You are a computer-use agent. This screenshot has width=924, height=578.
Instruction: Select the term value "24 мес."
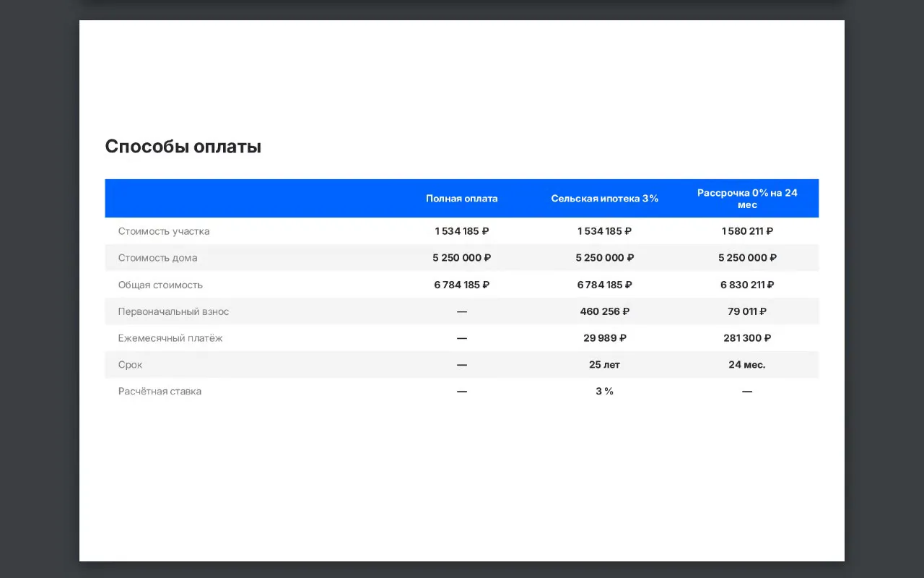[747, 365]
